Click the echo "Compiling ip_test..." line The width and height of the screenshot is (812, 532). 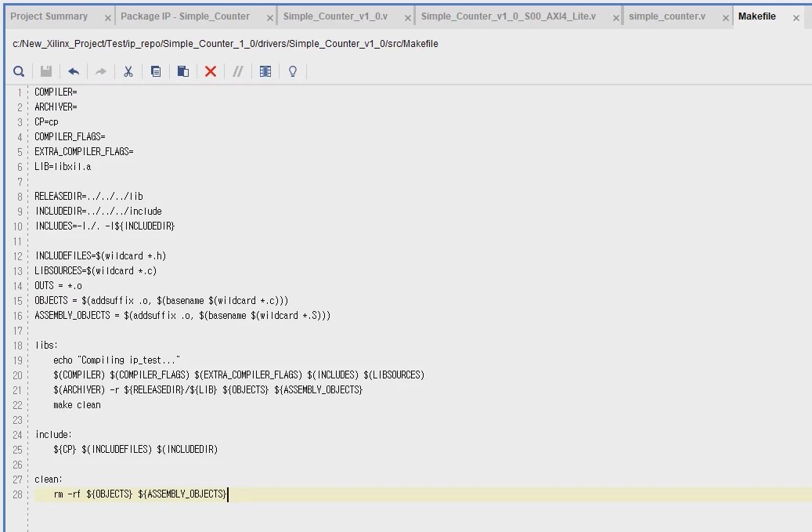pyautogui.click(x=117, y=360)
